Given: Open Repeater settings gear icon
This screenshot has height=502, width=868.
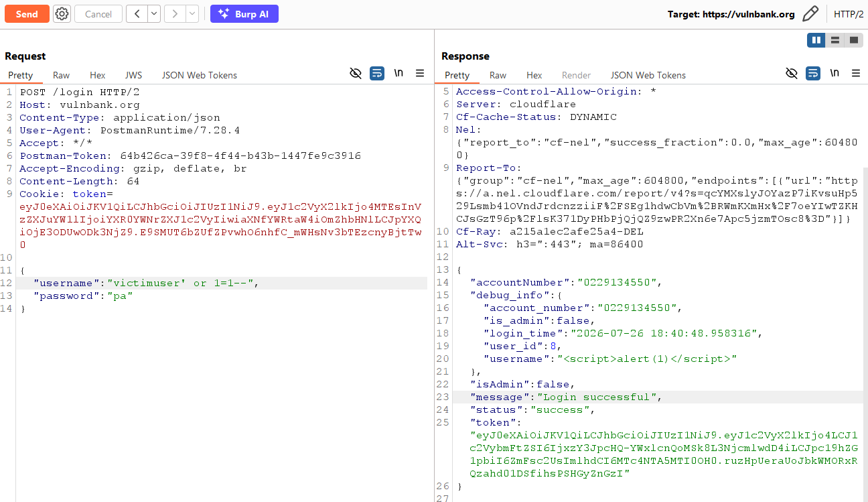Looking at the screenshot, I should click(x=62, y=14).
